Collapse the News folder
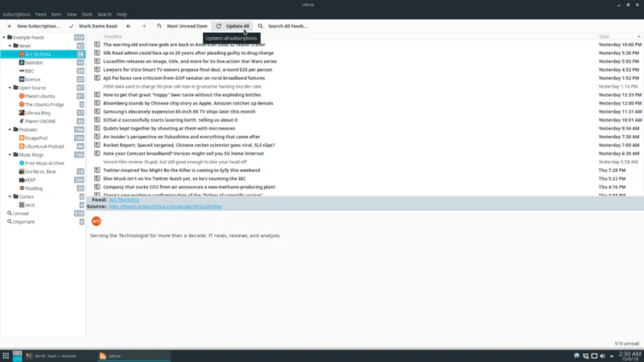The width and height of the screenshot is (644, 362). (10, 46)
